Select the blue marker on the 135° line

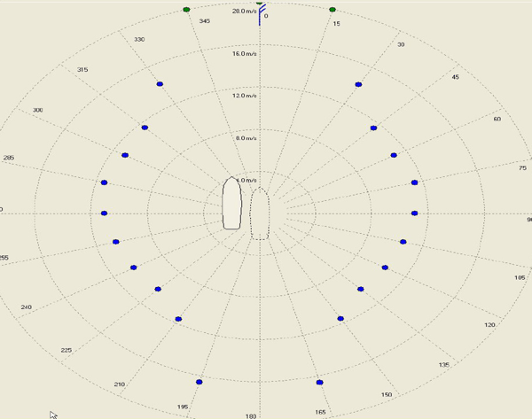[x=361, y=289]
